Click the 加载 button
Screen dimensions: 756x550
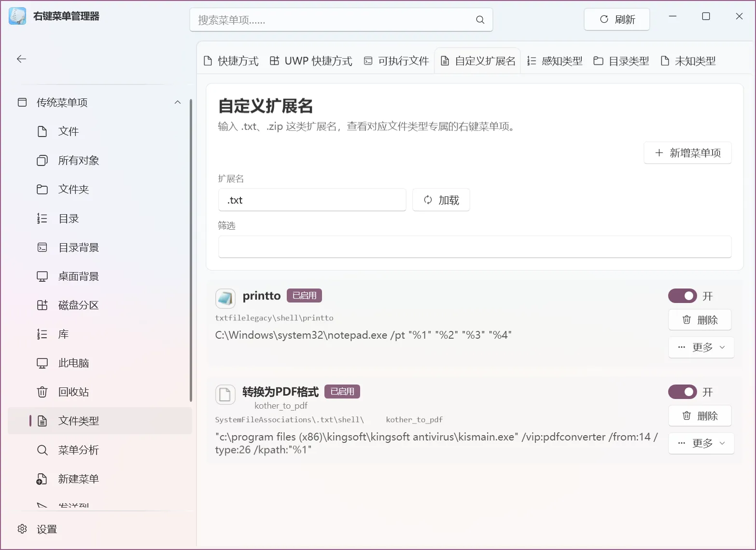tap(441, 200)
